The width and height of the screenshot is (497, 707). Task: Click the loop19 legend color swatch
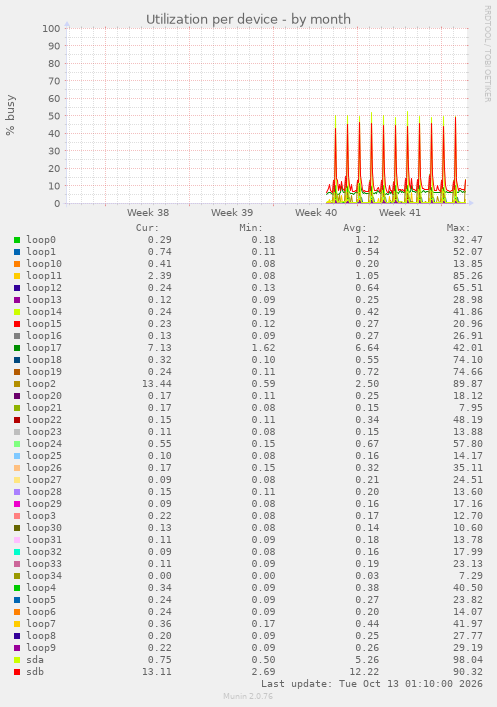(x=17, y=372)
